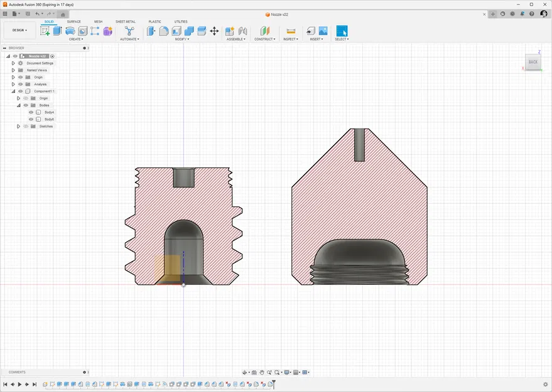Select the Revolve tool in Create
This screenshot has height=392, width=552.
pyautogui.click(x=70, y=31)
